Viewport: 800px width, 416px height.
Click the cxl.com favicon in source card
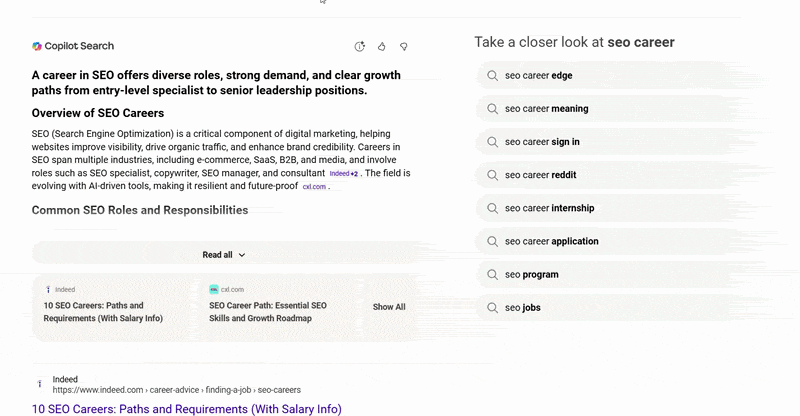[214, 289]
